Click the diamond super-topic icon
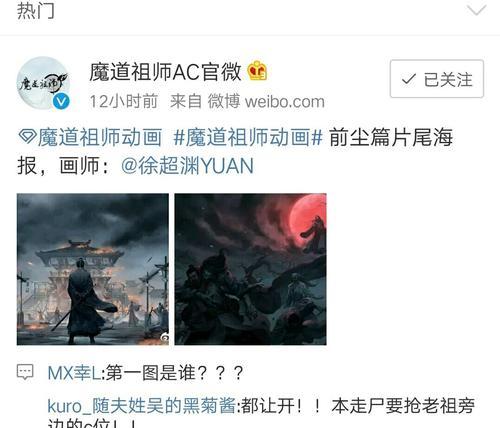Image resolution: width=500 pixels, height=428 pixels. pyautogui.click(x=27, y=136)
